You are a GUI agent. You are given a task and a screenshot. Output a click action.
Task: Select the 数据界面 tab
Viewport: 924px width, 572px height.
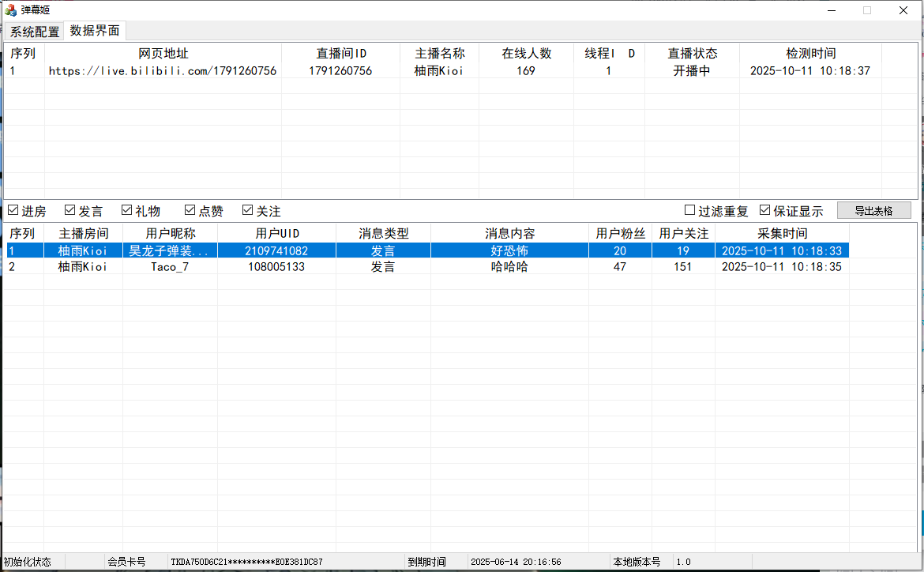pyautogui.click(x=95, y=31)
